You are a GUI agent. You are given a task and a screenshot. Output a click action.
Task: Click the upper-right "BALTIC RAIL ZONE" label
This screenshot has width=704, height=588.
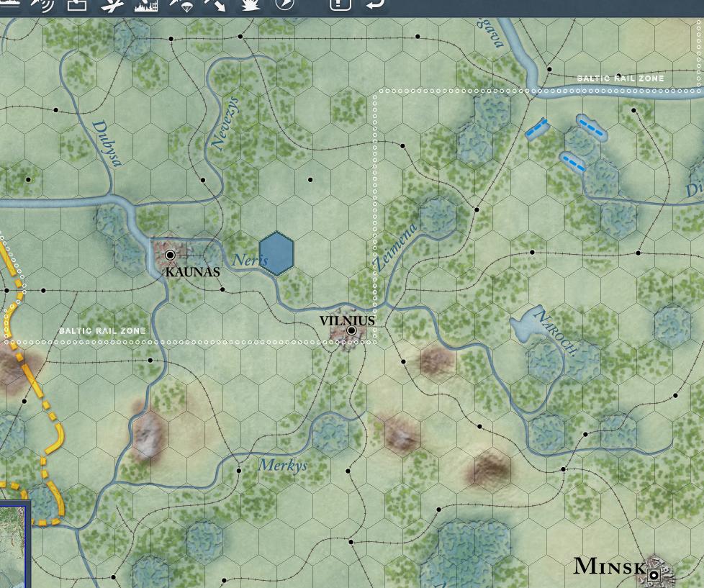(x=620, y=78)
